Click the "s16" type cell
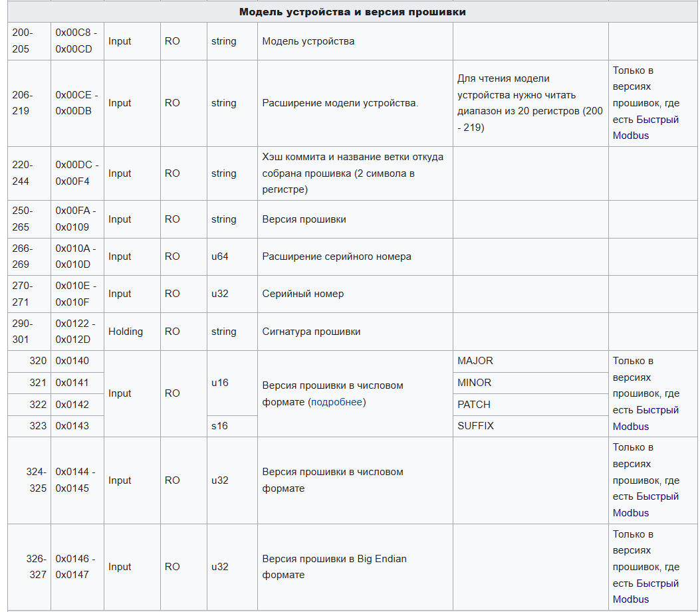The image size is (700, 612). (x=219, y=426)
